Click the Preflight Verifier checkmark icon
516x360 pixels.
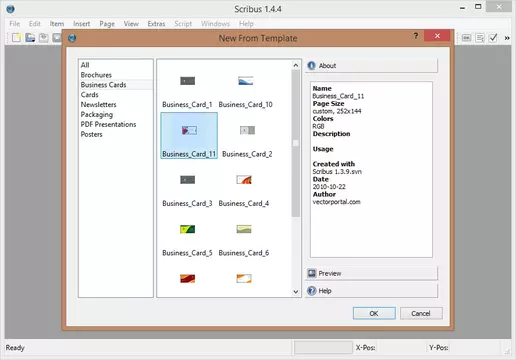[x=493, y=38]
